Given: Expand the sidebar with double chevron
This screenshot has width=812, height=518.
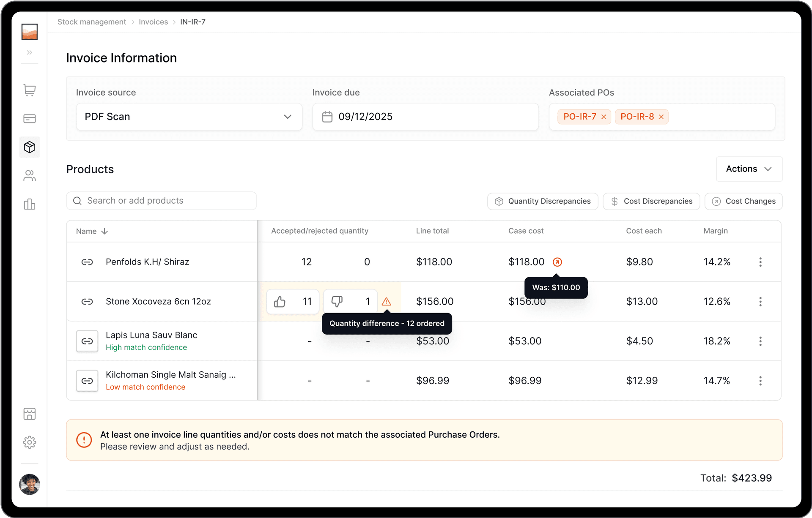Looking at the screenshot, I should (x=30, y=52).
